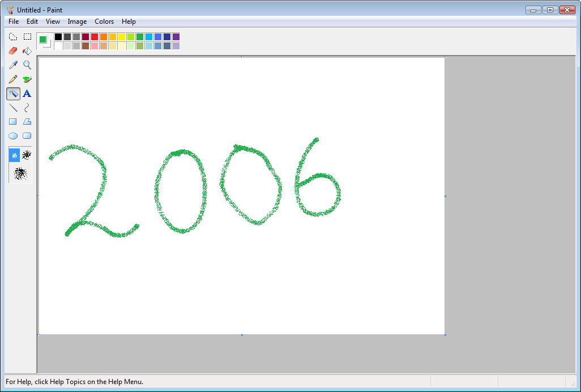The height and width of the screenshot is (392, 581).
Task: Select the Polygon tool
Action: point(27,121)
